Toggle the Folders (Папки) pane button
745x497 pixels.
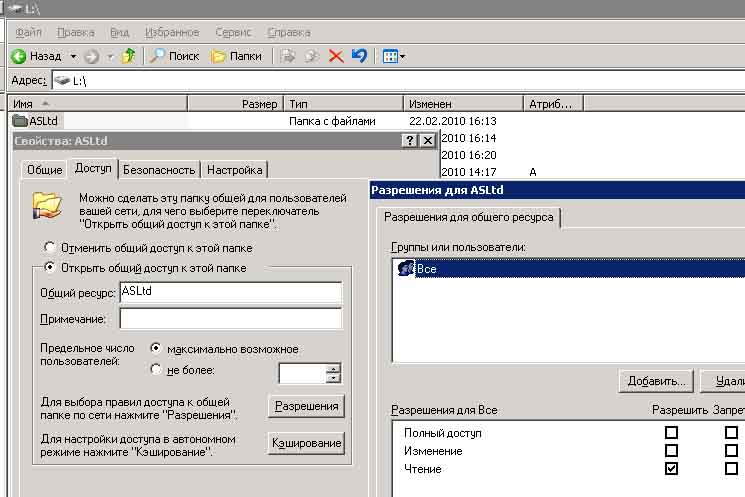click(x=236, y=56)
